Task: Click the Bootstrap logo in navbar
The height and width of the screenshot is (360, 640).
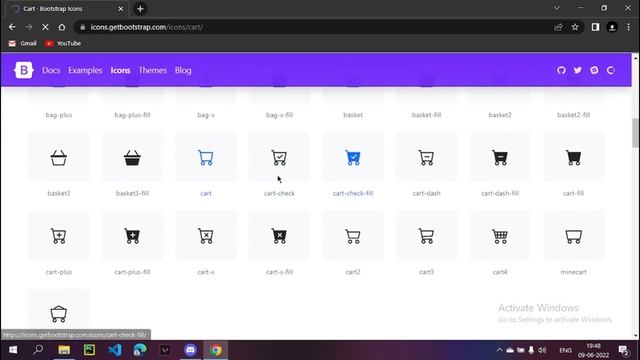Action: (24, 70)
